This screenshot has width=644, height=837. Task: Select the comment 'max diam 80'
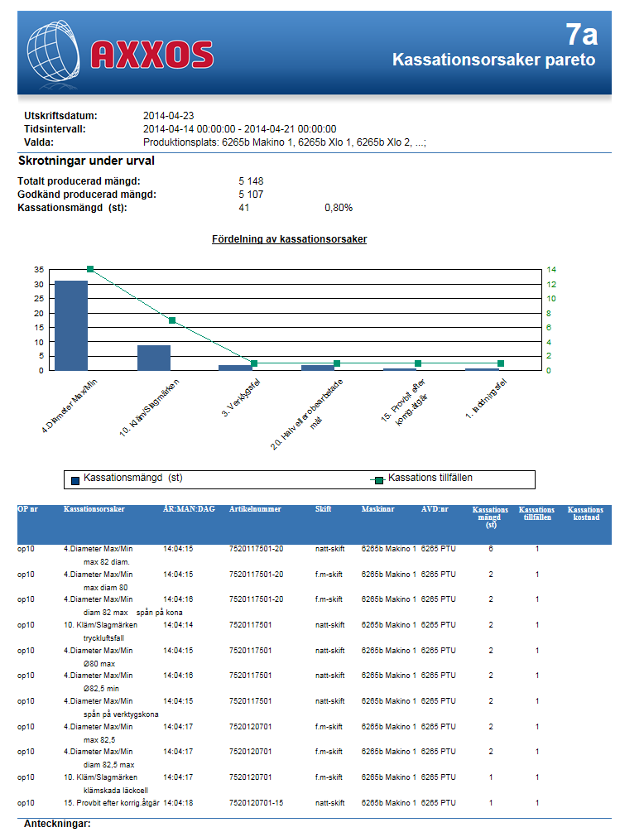coord(106,588)
